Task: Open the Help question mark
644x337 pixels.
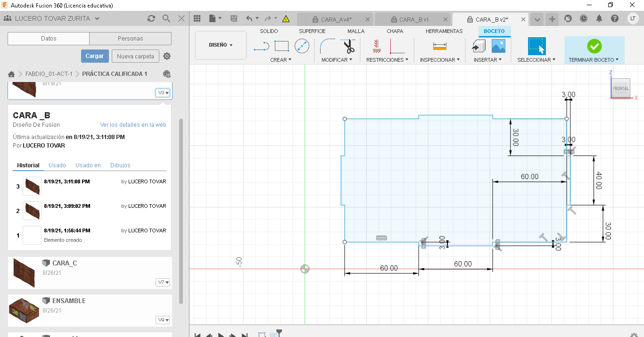Action: tap(615, 19)
